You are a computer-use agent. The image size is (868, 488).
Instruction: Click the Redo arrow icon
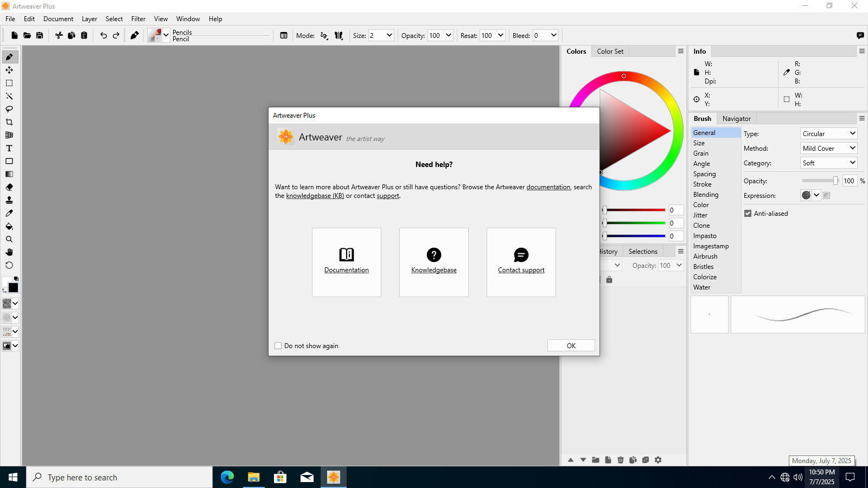coord(116,35)
